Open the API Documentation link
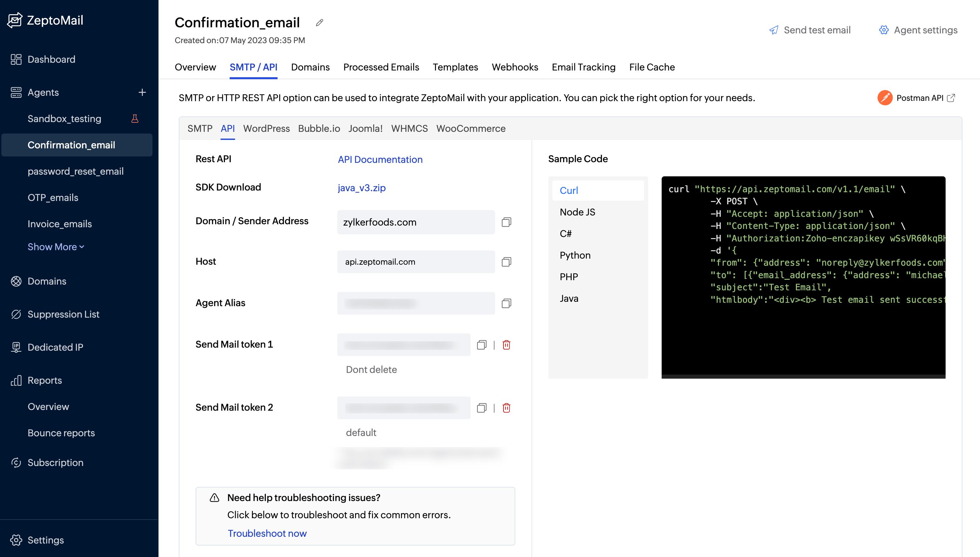980x557 pixels. pyautogui.click(x=380, y=159)
